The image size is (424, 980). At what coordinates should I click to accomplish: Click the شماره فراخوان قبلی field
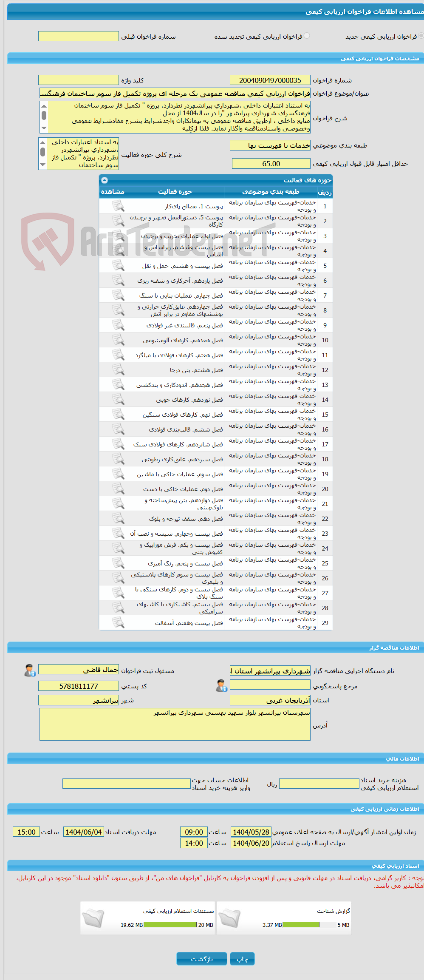point(79,36)
